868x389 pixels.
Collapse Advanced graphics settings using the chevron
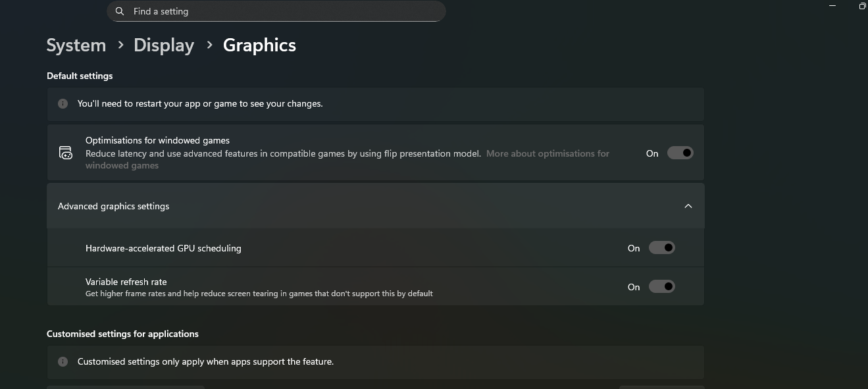click(688, 206)
